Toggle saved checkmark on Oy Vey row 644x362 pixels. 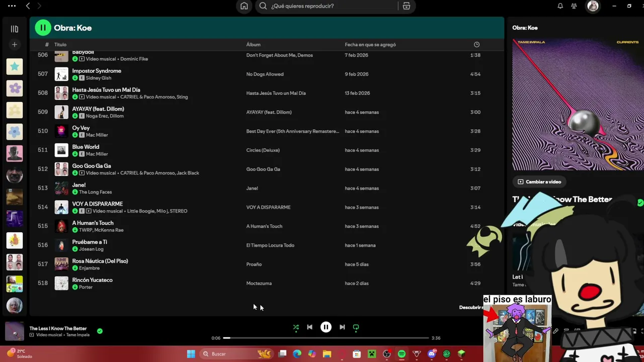75,135
